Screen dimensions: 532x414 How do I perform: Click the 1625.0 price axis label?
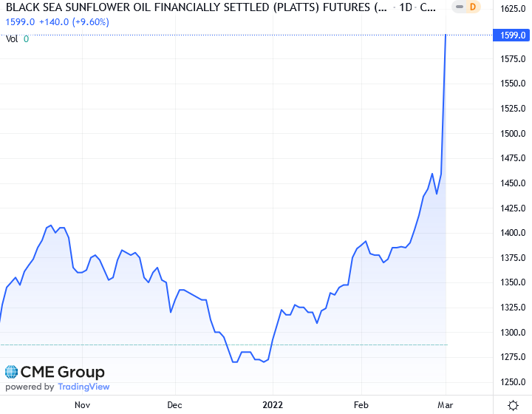[512, 10]
